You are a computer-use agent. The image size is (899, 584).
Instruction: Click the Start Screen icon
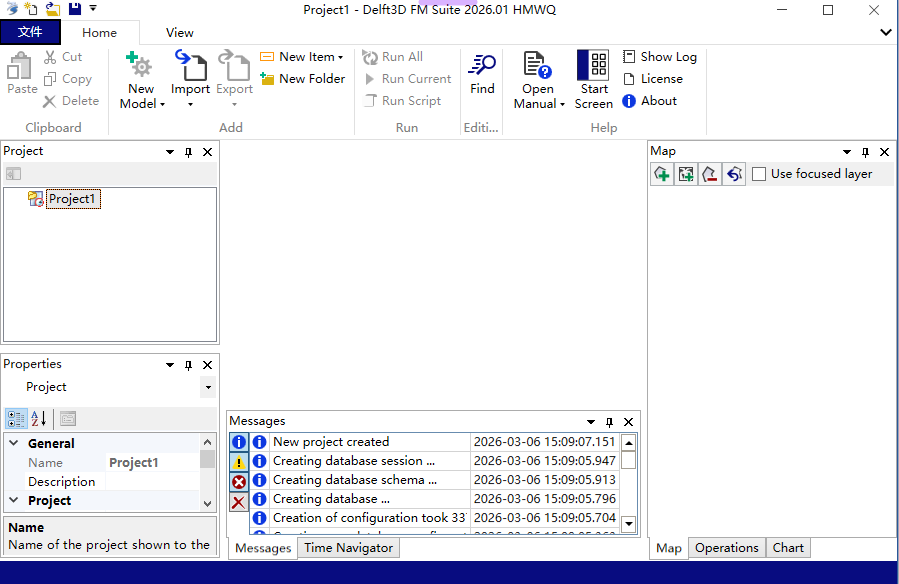pyautogui.click(x=594, y=66)
